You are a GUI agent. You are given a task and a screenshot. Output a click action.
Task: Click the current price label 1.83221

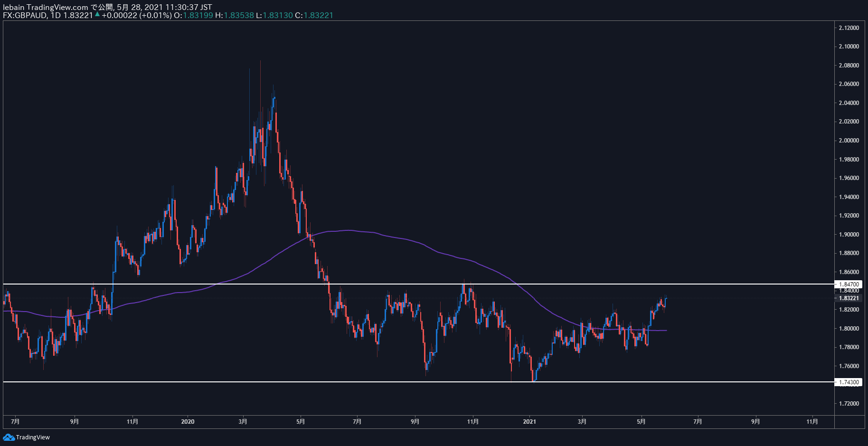tap(849, 298)
